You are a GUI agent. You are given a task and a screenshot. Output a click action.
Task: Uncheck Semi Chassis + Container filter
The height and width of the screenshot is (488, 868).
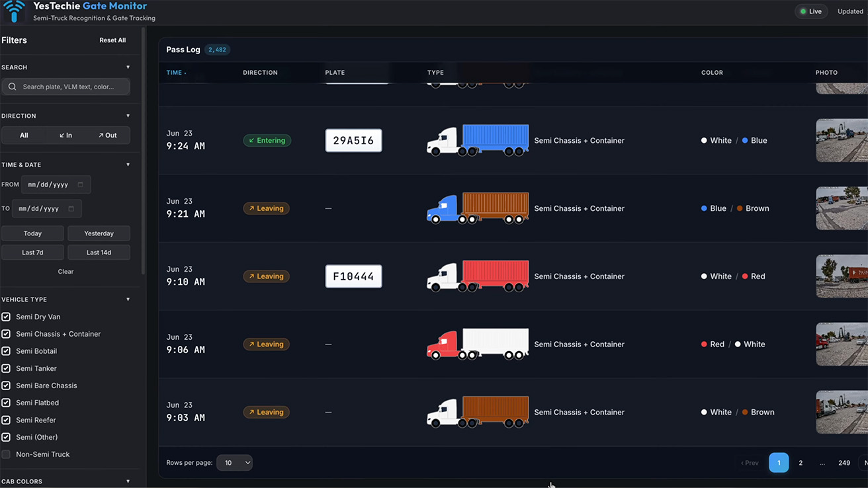click(x=6, y=334)
